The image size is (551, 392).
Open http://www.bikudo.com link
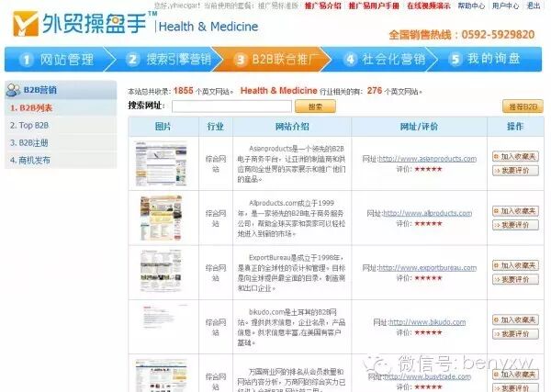pyautogui.click(x=427, y=322)
